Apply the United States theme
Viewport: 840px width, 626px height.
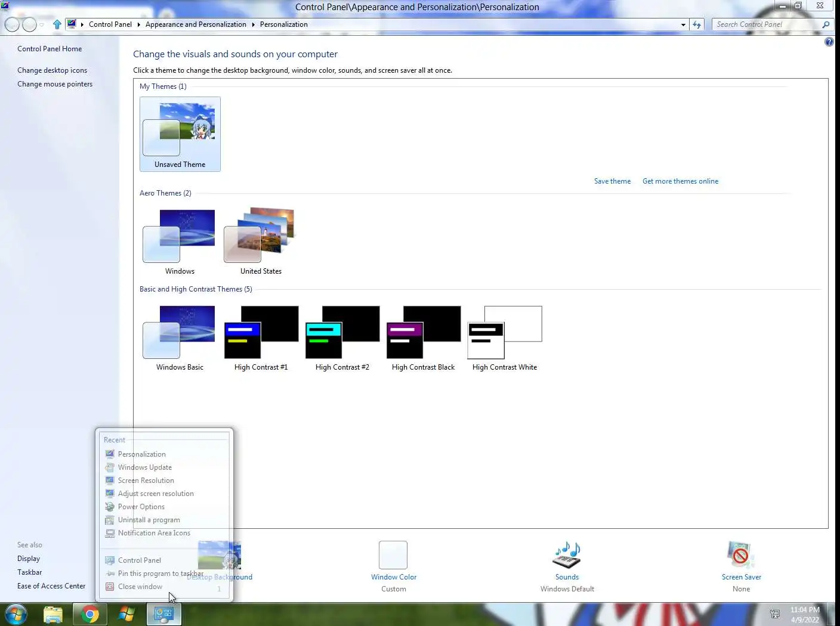[x=261, y=241]
